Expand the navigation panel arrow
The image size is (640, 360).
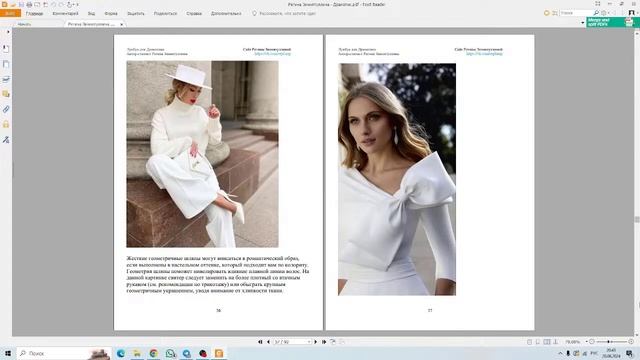coord(8,32)
